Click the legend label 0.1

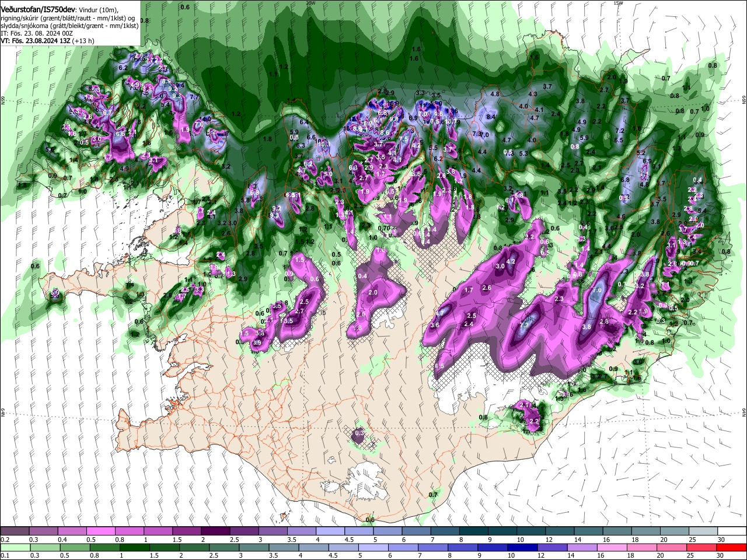click(x=5, y=556)
